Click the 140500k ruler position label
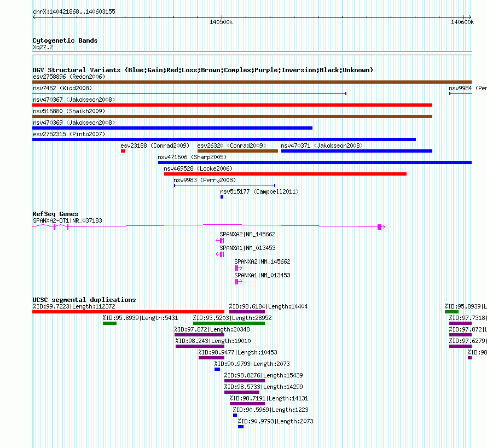The width and height of the screenshot is (487, 448). (221, 22)
